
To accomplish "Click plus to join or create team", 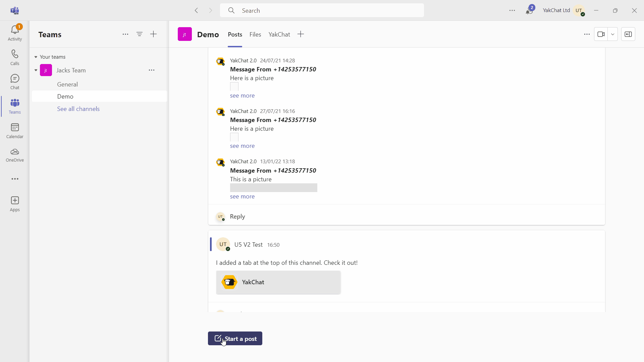I will (153, 34).
